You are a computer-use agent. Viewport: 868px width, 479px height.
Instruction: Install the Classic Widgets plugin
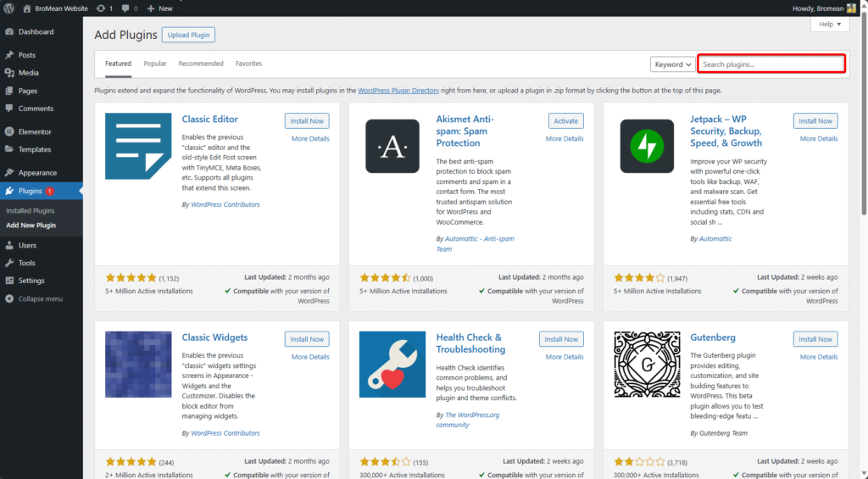pyautogui.click(x=307, y=339)
